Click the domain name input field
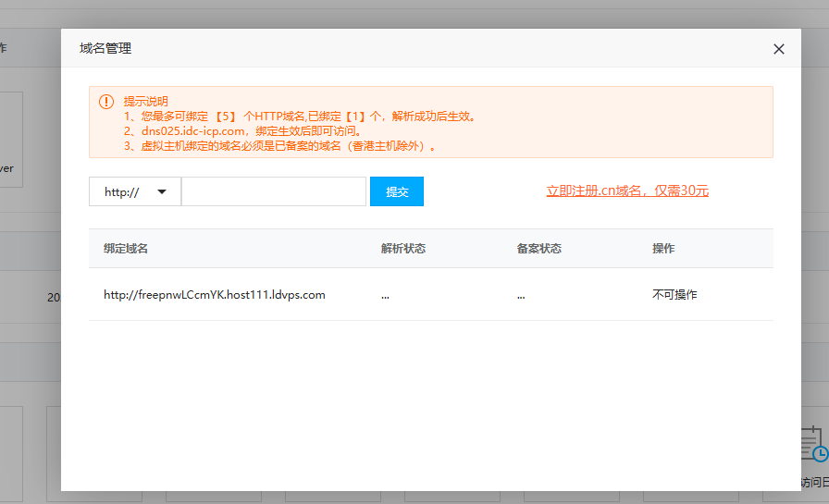The image size is (829, 504). pyautogui.click(x=274, y=191)
